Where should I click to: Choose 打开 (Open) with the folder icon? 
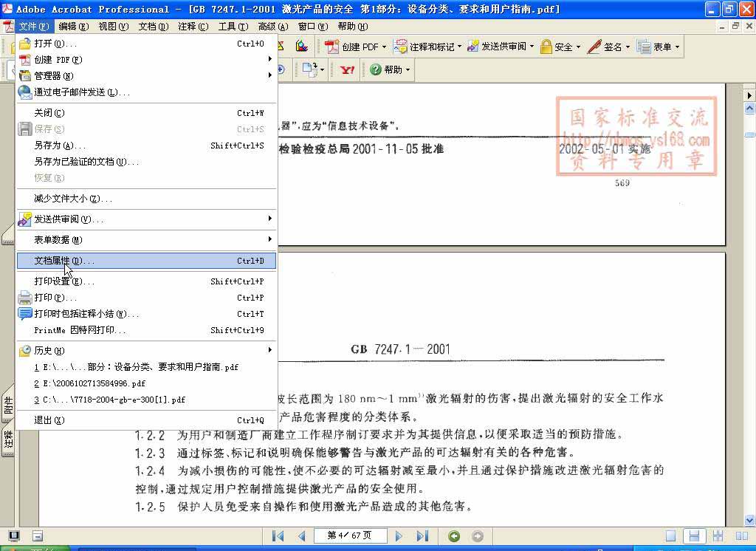(x=147, y=44)
